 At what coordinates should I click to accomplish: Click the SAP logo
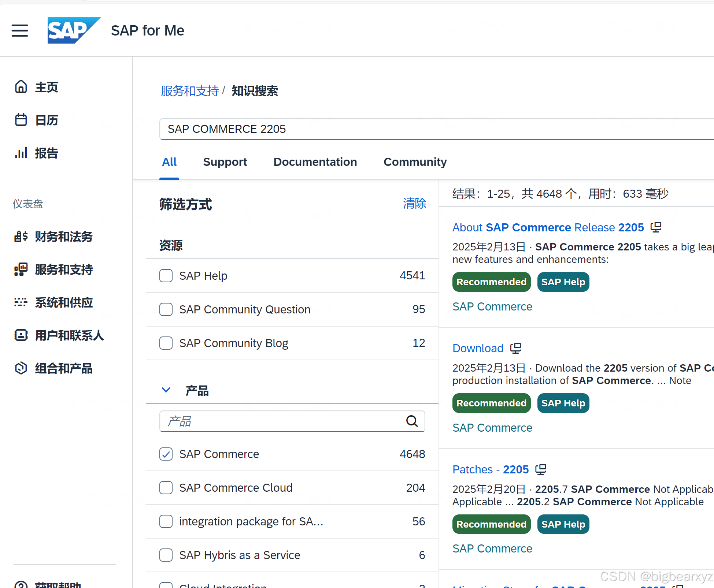pyautogui.click(x=74, y=30)
